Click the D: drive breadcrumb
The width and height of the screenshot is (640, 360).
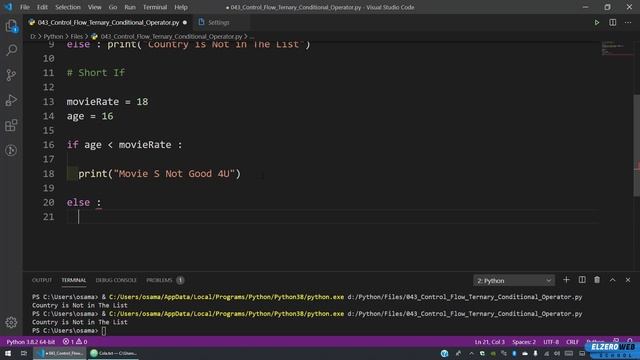33,36
